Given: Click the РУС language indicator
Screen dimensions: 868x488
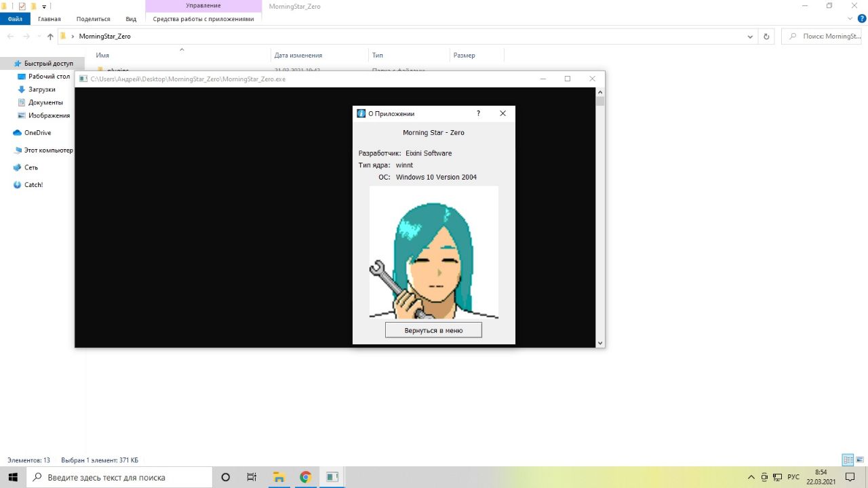Looking at the screenshot, I should 793,477.
